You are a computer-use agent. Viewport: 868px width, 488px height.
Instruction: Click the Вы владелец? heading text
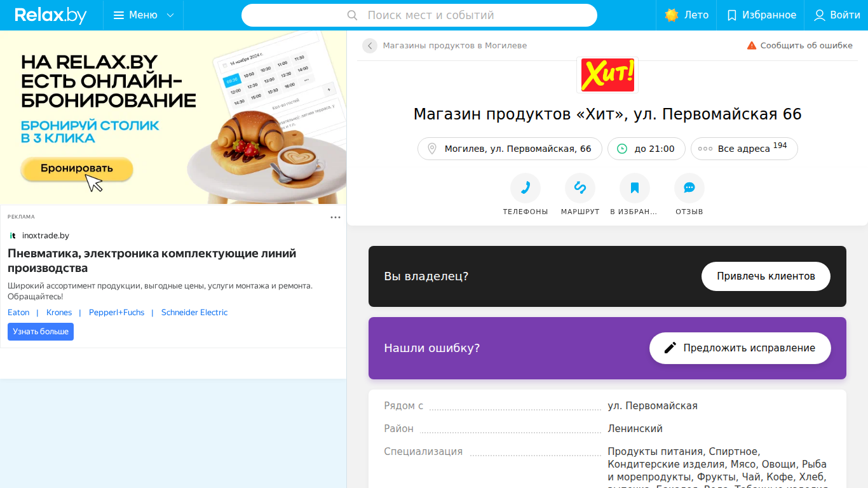[x=426, y=276]
